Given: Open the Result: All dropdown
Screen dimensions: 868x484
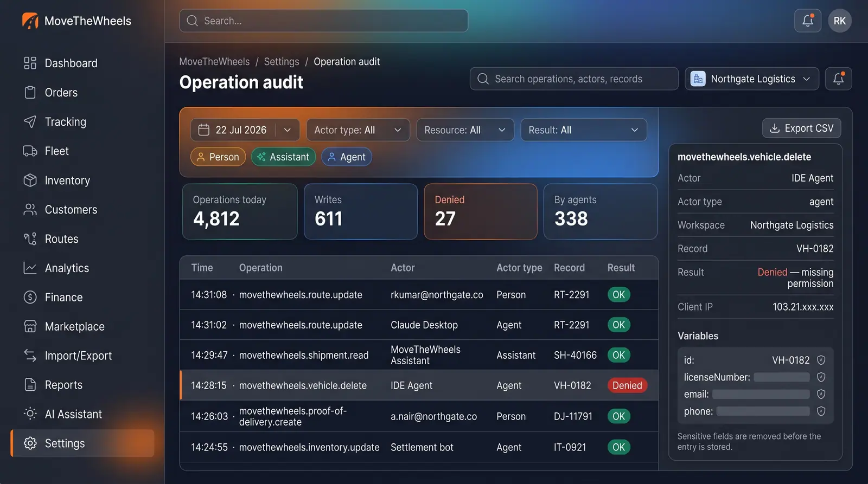Looking at the screenshot, I should 584,130.
